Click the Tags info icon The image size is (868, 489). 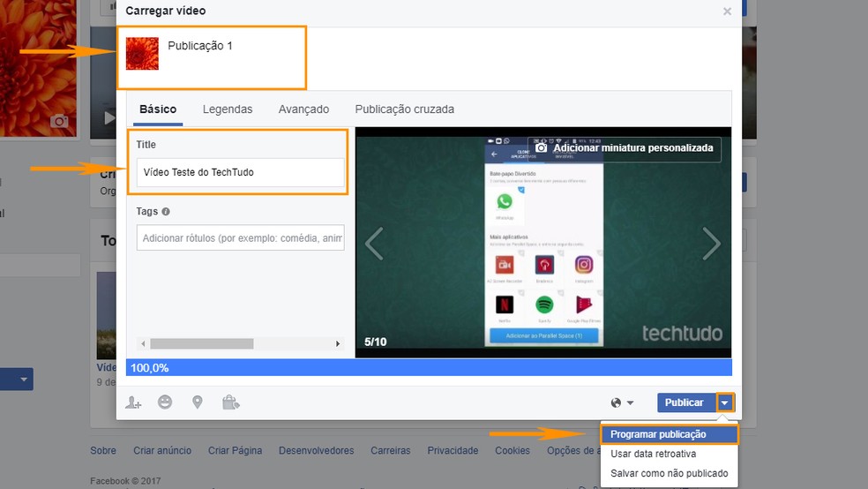tap(166, 212)
